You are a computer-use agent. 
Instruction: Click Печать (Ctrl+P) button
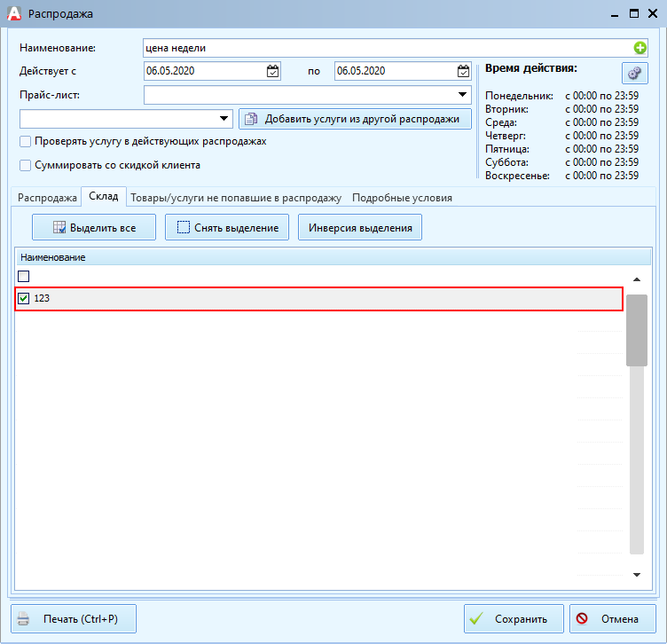74,619
